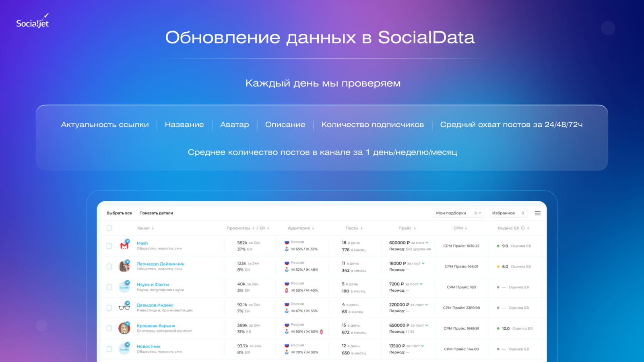
Task: Click the male audience icon in Mash row
Action: click(x=287, y=249)
